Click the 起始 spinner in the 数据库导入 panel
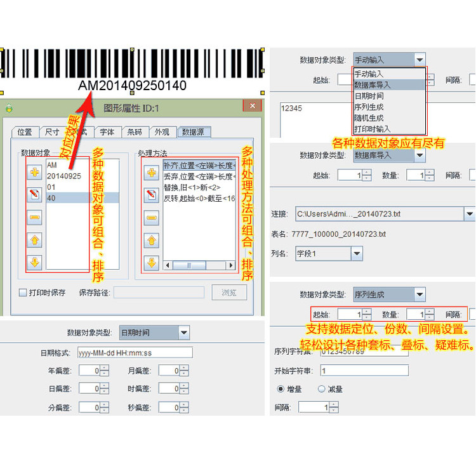The image size is (476, 476). (354, 175)
